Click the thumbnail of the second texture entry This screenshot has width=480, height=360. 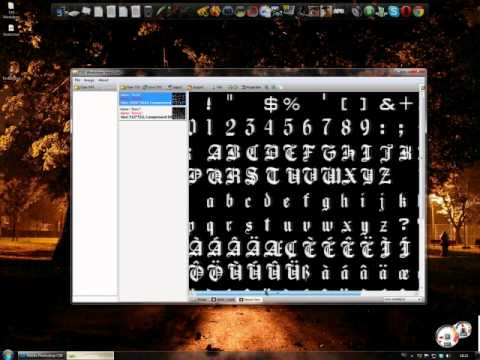[x=178, y=113]
